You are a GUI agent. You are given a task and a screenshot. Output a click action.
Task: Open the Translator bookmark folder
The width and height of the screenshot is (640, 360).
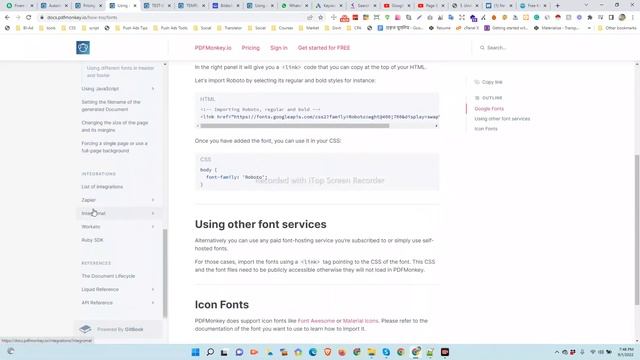pos(229,28)
